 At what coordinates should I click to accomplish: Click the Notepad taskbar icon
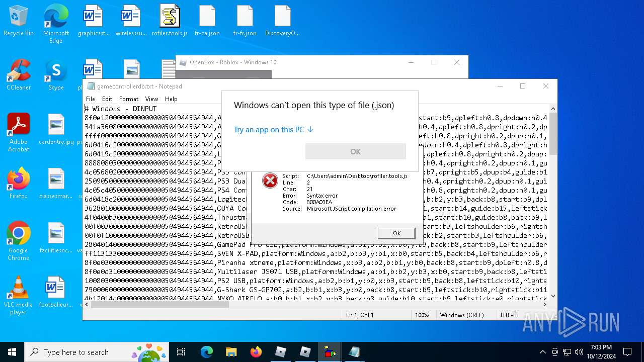tap(354, 352)
